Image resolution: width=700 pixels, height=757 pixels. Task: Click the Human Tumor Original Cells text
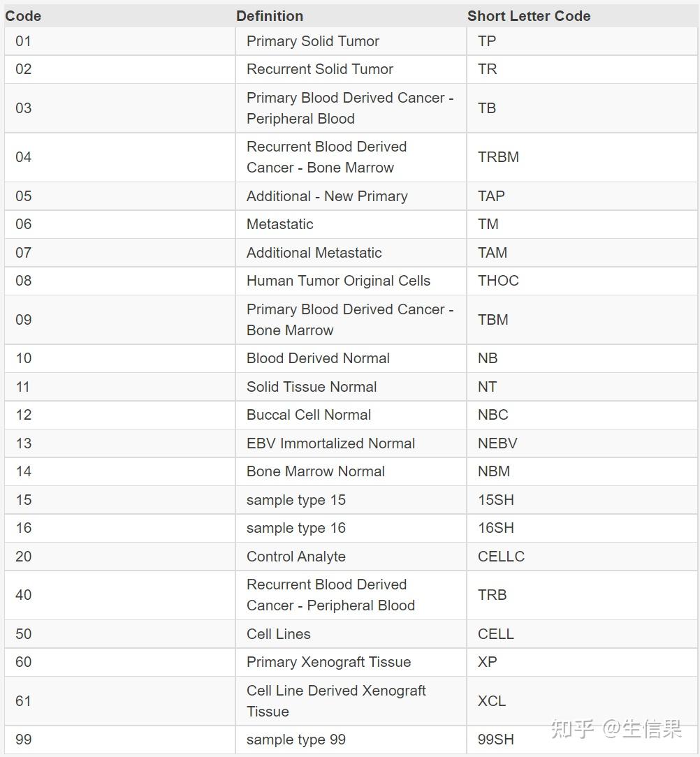[338, 281]
